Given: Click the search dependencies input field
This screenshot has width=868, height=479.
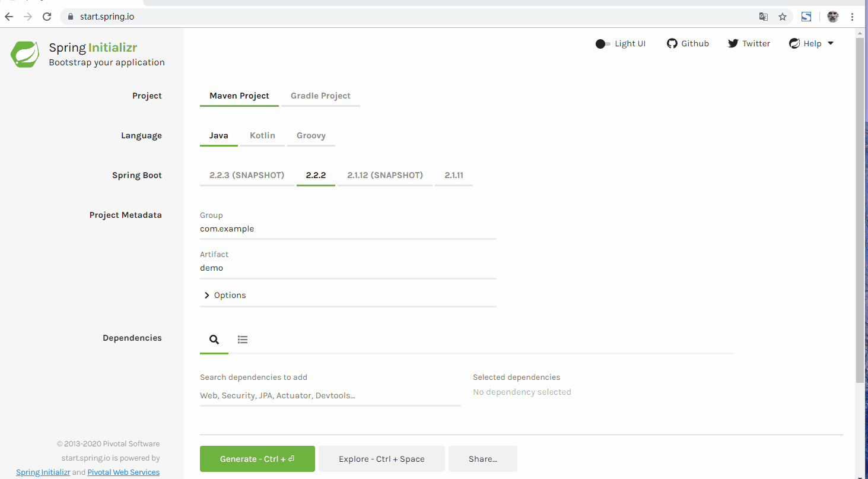Looking at the screenshot, I should point(330,396).
